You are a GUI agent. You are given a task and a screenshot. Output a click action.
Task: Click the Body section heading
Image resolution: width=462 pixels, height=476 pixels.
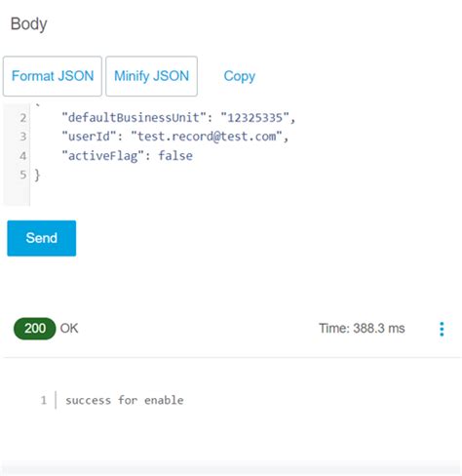pos(29,24)
